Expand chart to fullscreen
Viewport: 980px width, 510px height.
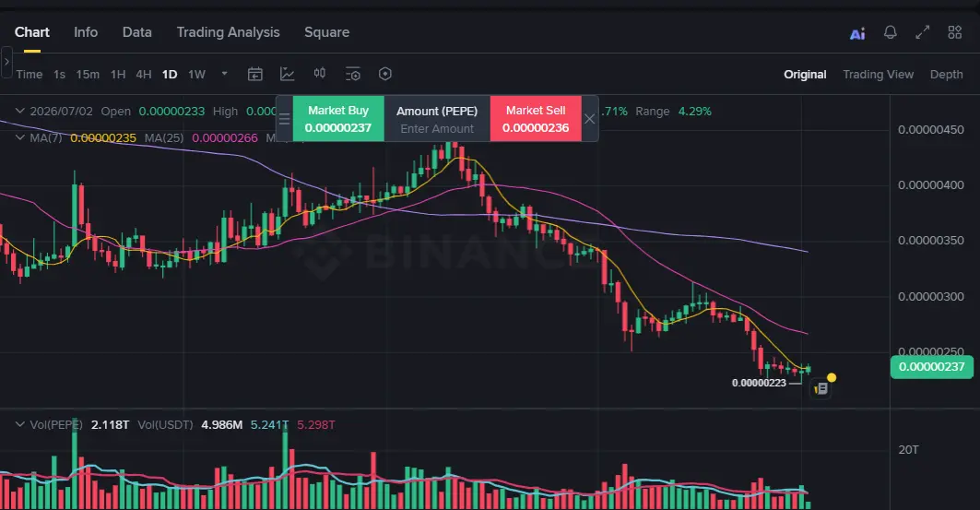(x=923, y=32)
